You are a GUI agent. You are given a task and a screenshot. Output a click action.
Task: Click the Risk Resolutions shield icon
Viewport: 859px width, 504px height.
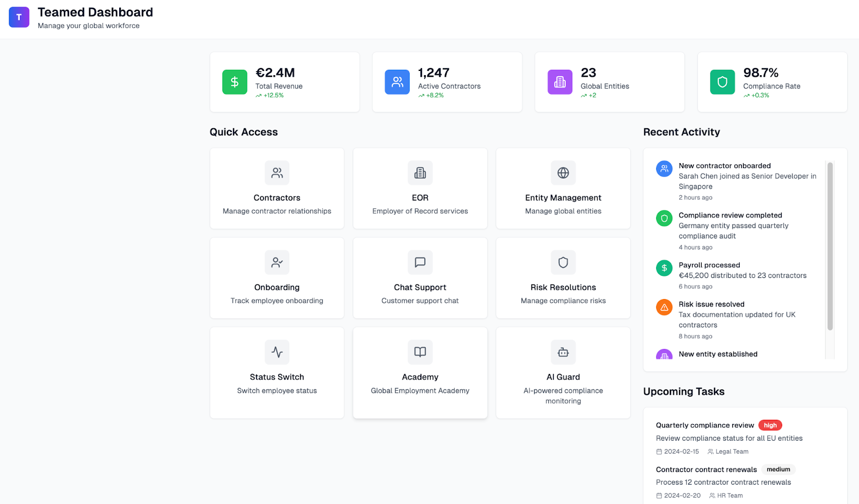(x=563, y=262)
